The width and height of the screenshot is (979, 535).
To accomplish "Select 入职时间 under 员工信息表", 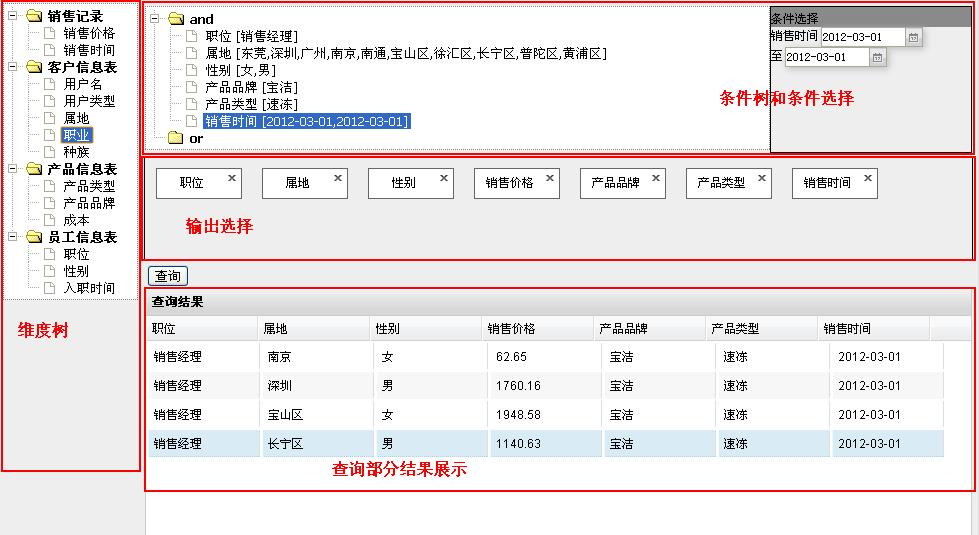I will pyautogui.click(x=89, y=288).
